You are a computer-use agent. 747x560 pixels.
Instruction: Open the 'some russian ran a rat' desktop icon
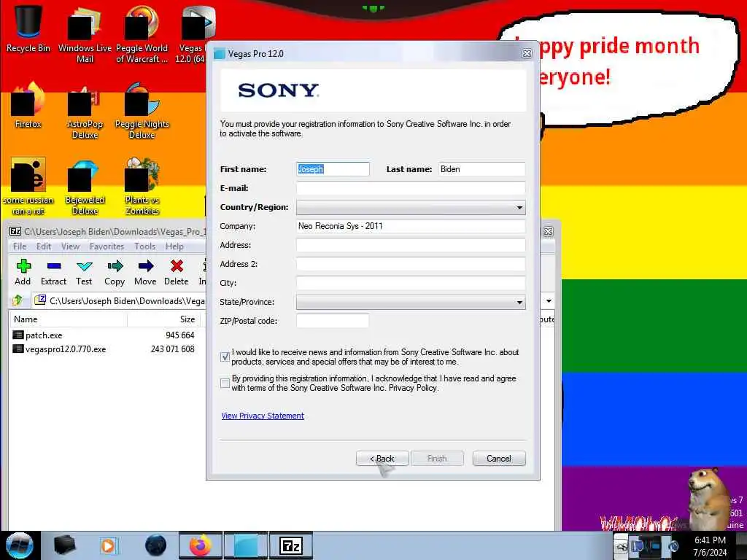[x=28, y=187]
